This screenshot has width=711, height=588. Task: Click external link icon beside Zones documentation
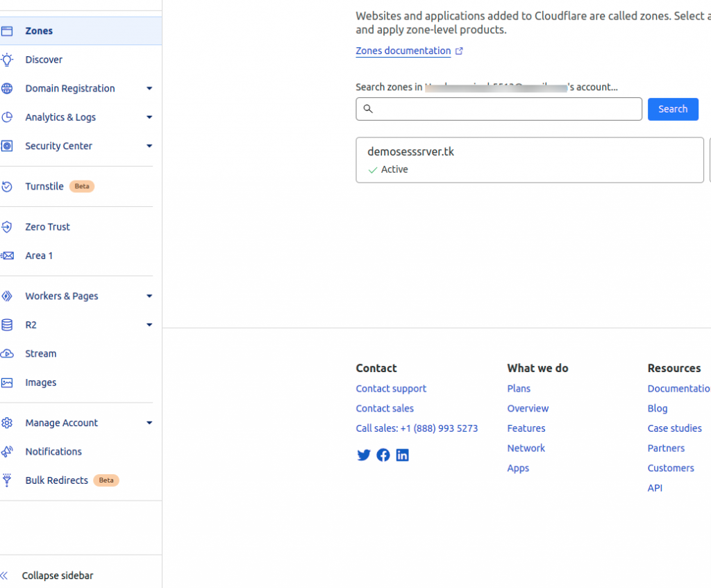pyautogui.click(x=459, y=51)
